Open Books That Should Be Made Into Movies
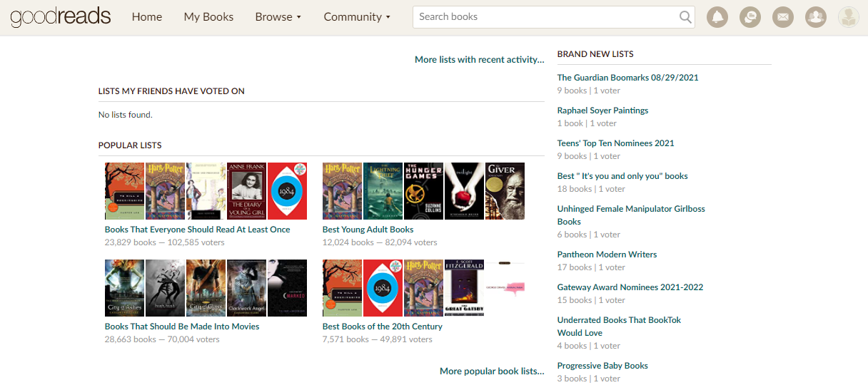The height and width of the screenshot is (390, 868). click(182, 327)
